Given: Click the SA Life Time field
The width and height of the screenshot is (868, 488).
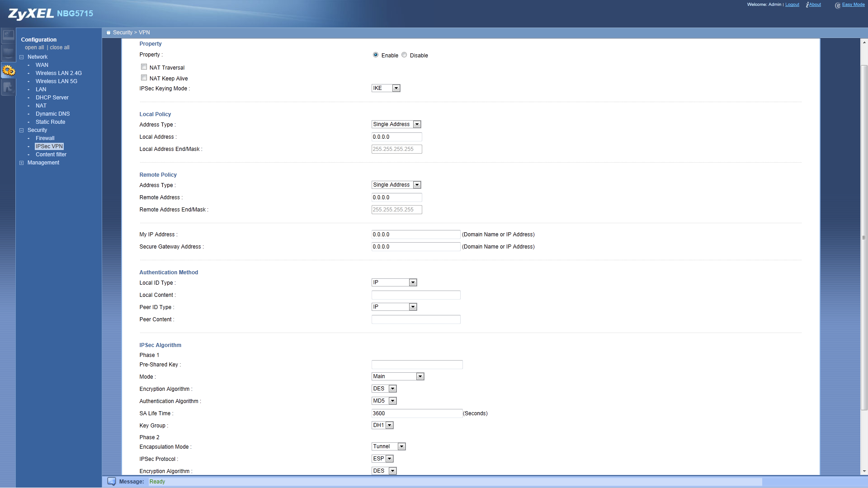Looking at the screenshot, I should 417,413.
